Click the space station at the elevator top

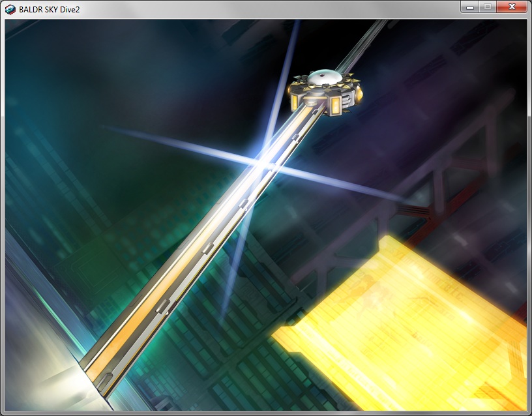click(x=326, y=92)
